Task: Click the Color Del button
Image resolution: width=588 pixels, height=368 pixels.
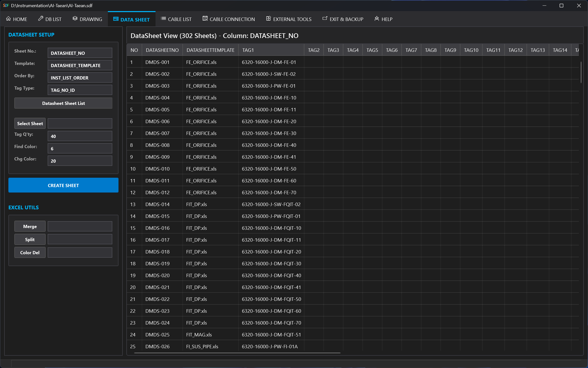Action: point(30,252)
